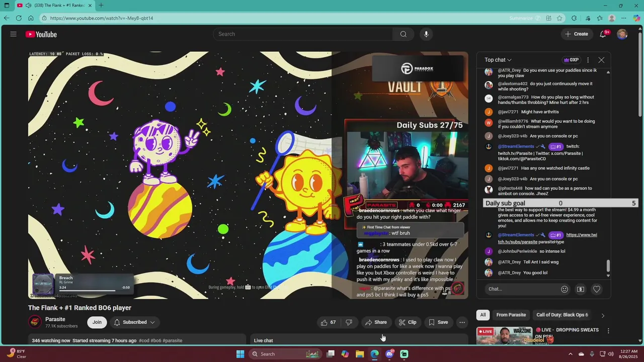This screenshot has width=644, height=362.
Task: Click the taskbar Search box
Action: click(285, 354)
